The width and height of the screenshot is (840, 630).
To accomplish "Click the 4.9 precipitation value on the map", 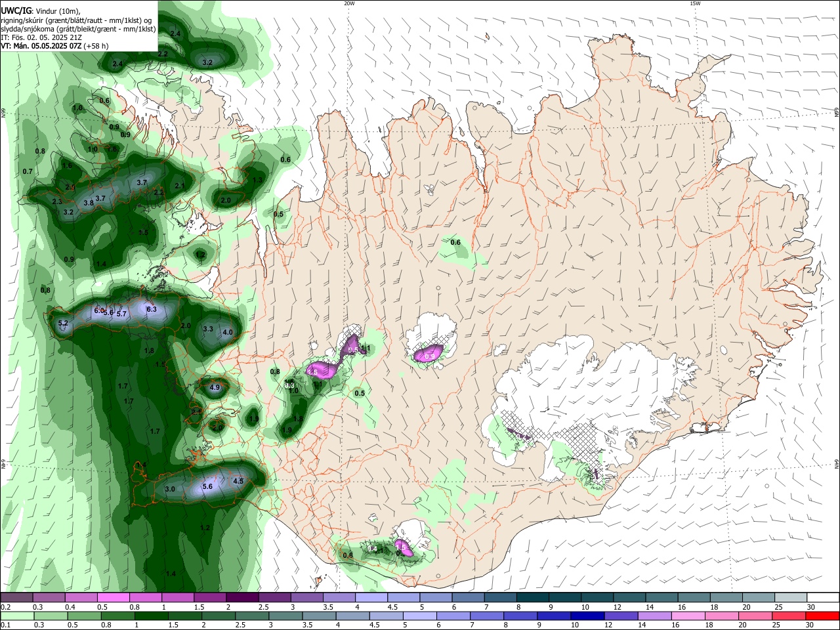I will point(215,388).
